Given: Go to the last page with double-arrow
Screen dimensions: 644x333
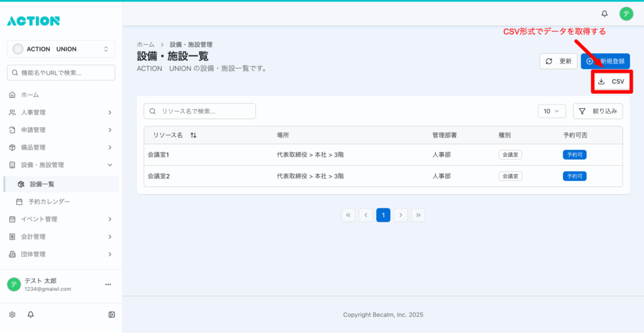Looking at the screenshot, I should click(x=418, y=215).
